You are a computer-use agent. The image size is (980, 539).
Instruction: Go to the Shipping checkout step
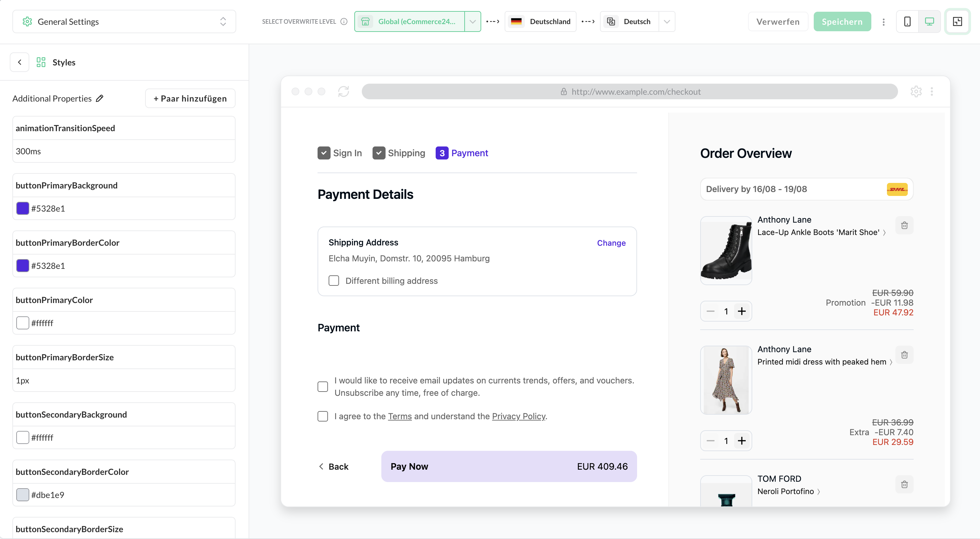(399, 153)
